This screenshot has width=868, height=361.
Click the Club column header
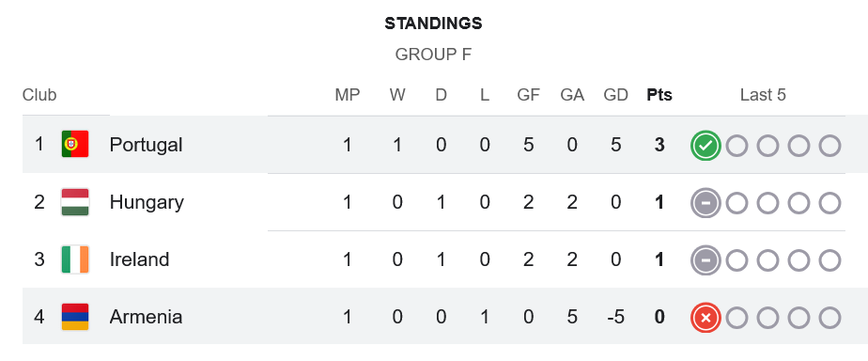pos(39,95)
